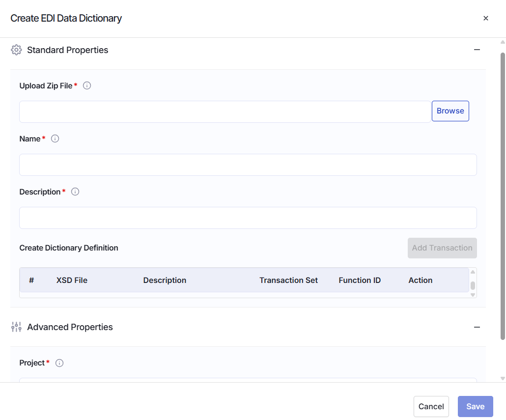Click the Standard Properties heading text
The width and height of the screenshot is (506, 420).
67,50
